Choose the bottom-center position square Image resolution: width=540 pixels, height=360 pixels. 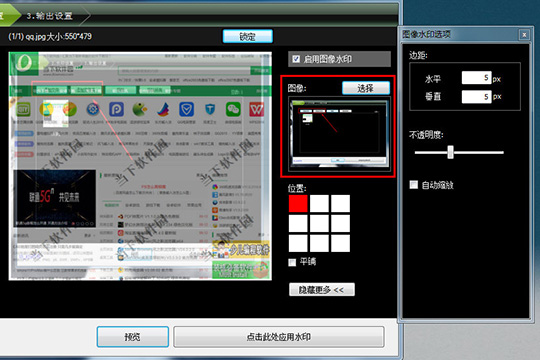[x=319, y=243]
